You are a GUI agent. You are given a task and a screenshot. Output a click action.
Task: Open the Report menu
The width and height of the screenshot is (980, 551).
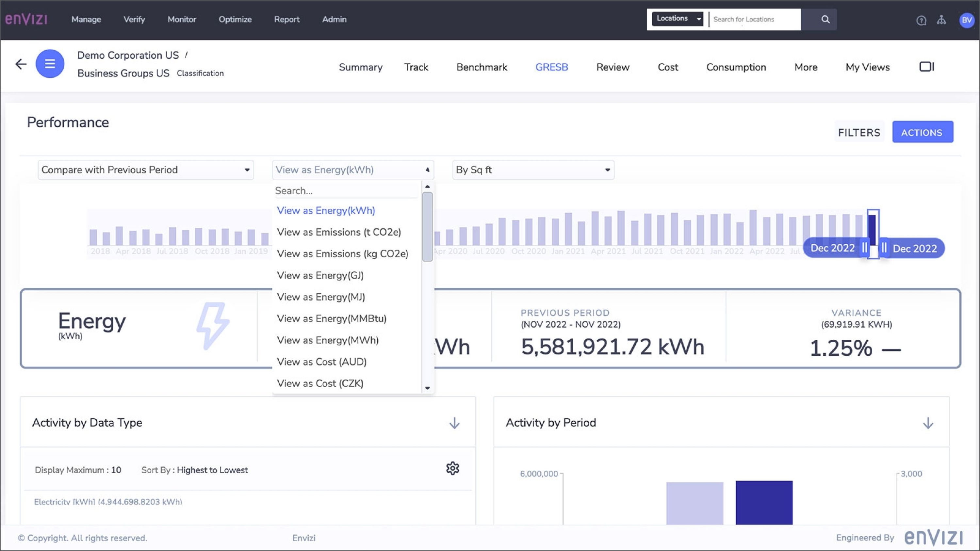pos(287,19)
